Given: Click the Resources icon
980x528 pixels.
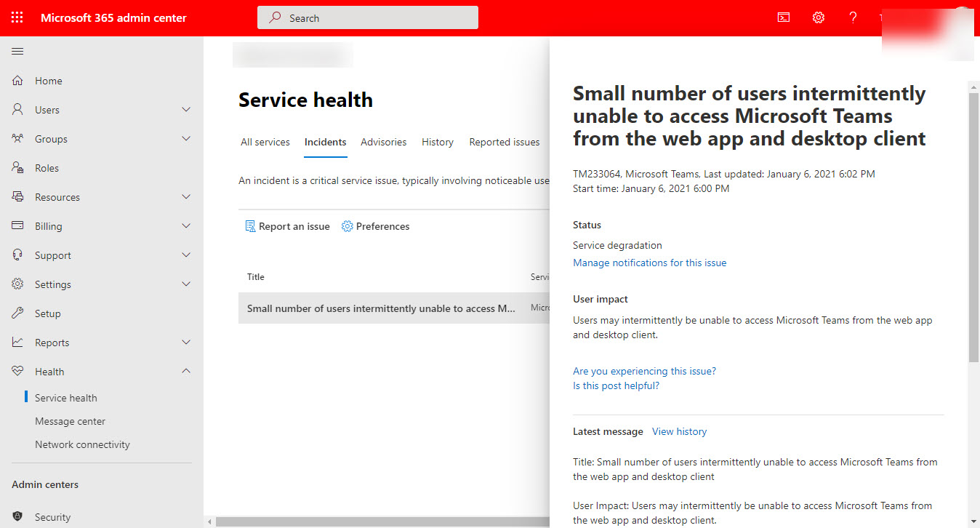Looking at the screenshot, I should pyautogui.click(x=18, y=197).
